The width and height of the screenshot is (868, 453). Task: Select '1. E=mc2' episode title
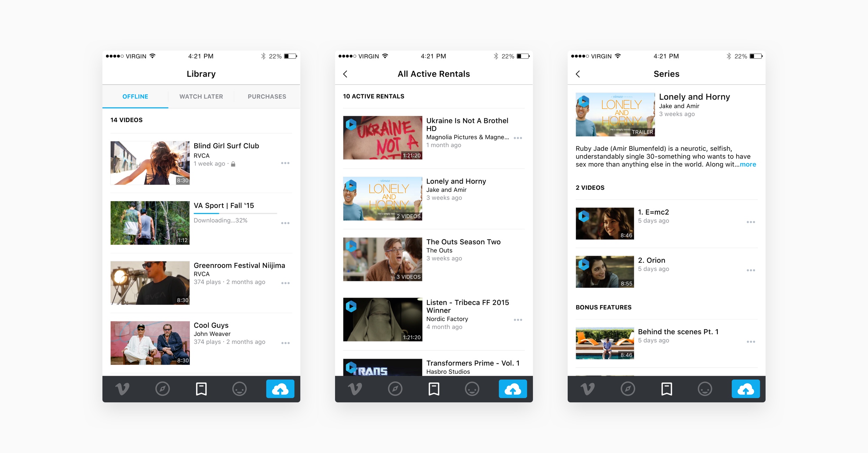coord(653,212)
